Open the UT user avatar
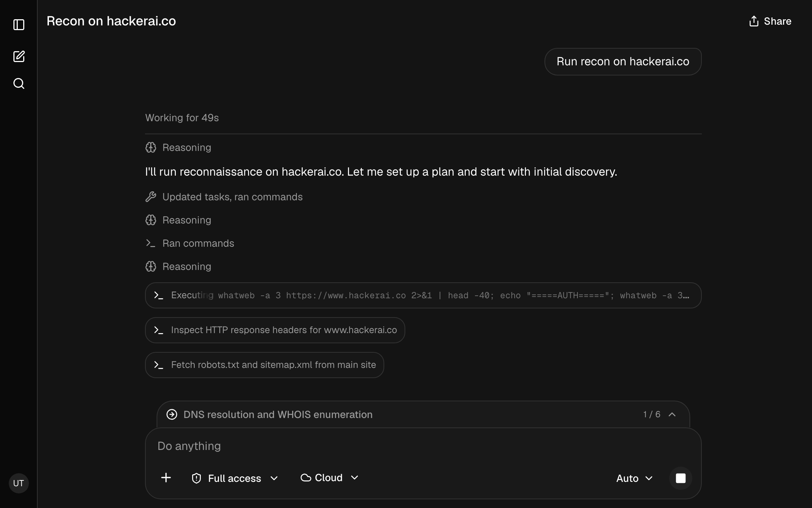This screenshot has height=508, width=812. pos(18,483)
